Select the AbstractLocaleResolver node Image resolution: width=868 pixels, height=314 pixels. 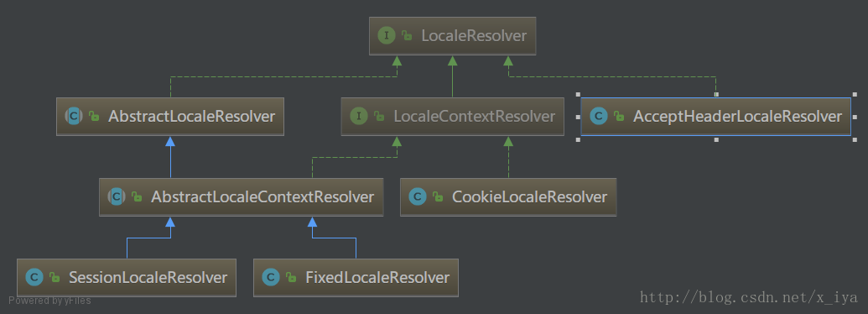pos(170,117)
